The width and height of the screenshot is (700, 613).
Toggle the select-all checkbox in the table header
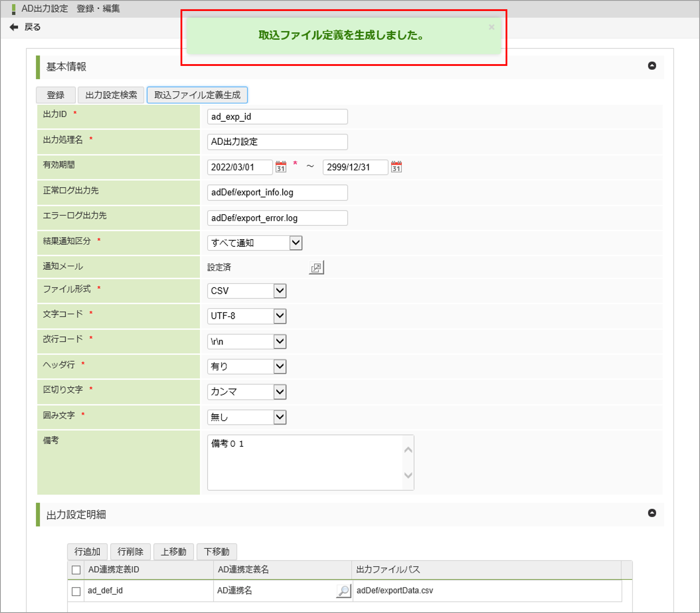point(76,569)
